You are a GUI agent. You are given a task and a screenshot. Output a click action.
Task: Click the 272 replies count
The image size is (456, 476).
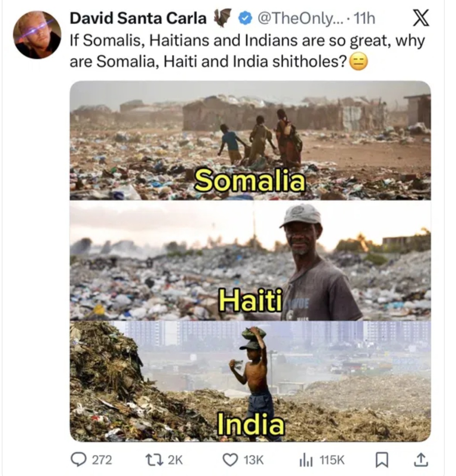coord(102,460)
